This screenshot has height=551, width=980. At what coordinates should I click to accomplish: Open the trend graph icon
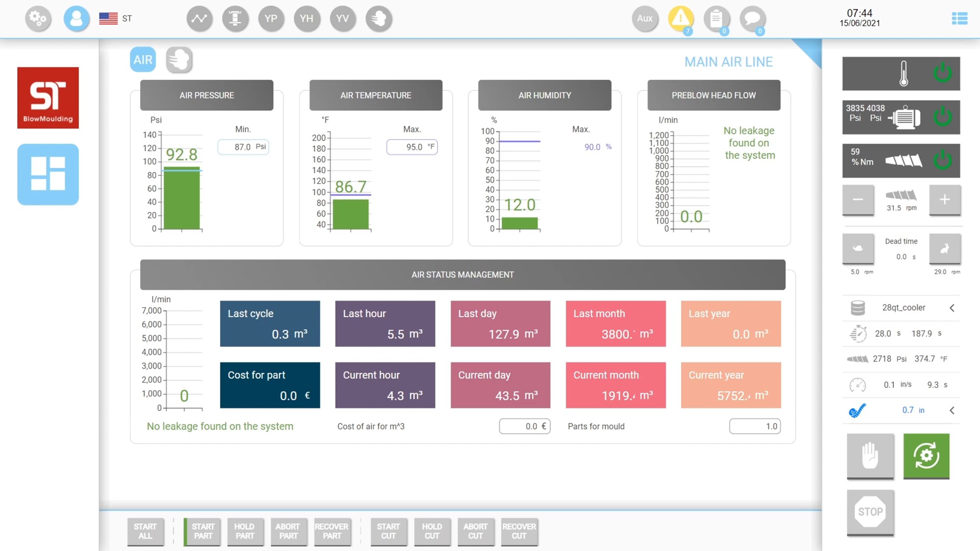coord(199,19)
